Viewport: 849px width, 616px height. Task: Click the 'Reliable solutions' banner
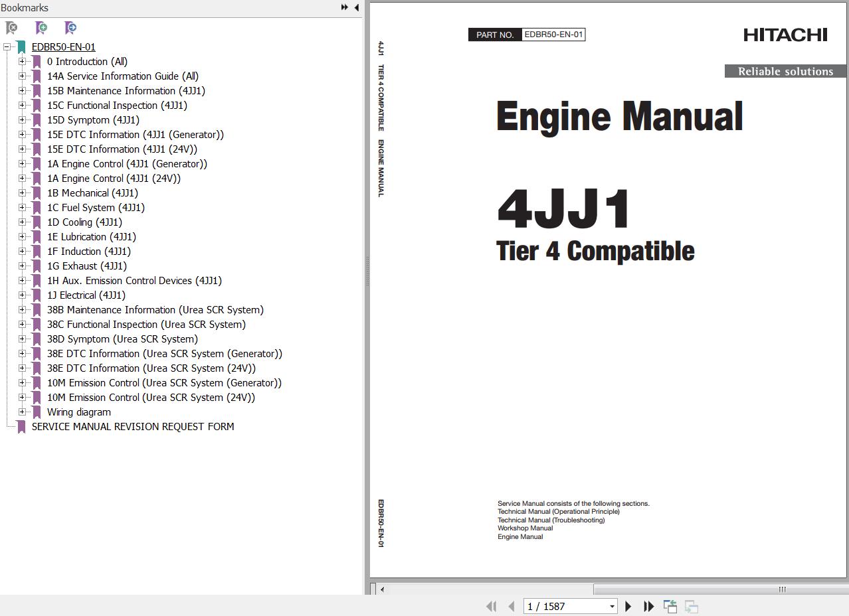pos(785,72)
